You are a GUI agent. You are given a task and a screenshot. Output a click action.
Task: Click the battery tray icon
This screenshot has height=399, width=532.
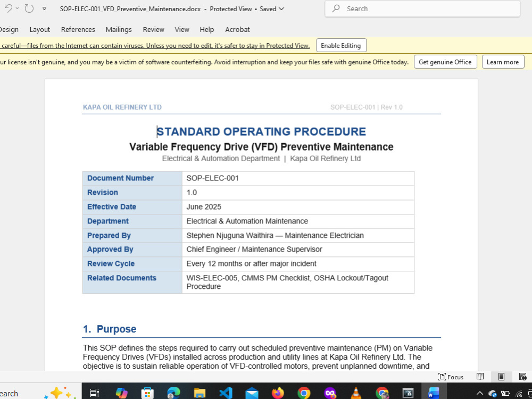click(x=505, y=393)
